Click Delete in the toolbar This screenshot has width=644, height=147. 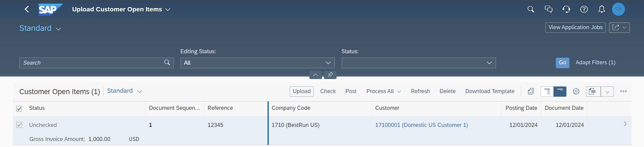tap(447, 91)
